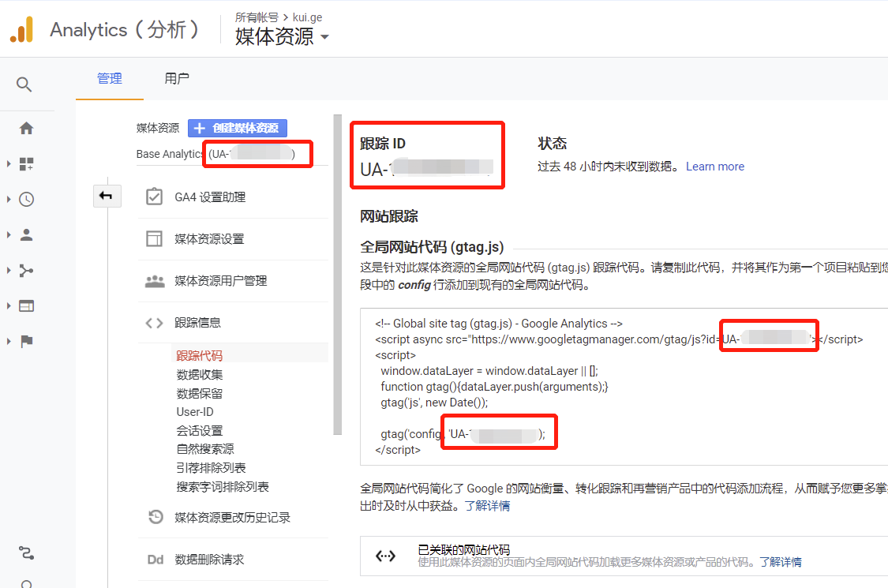Click the attribution flow icon in sidebar

(26, 270)
